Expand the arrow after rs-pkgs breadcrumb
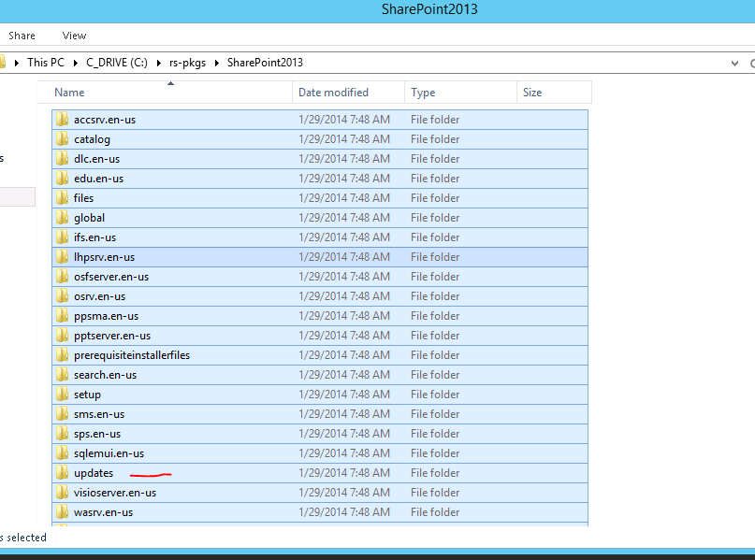Screen dimensions: 755x560 (217, 63)
